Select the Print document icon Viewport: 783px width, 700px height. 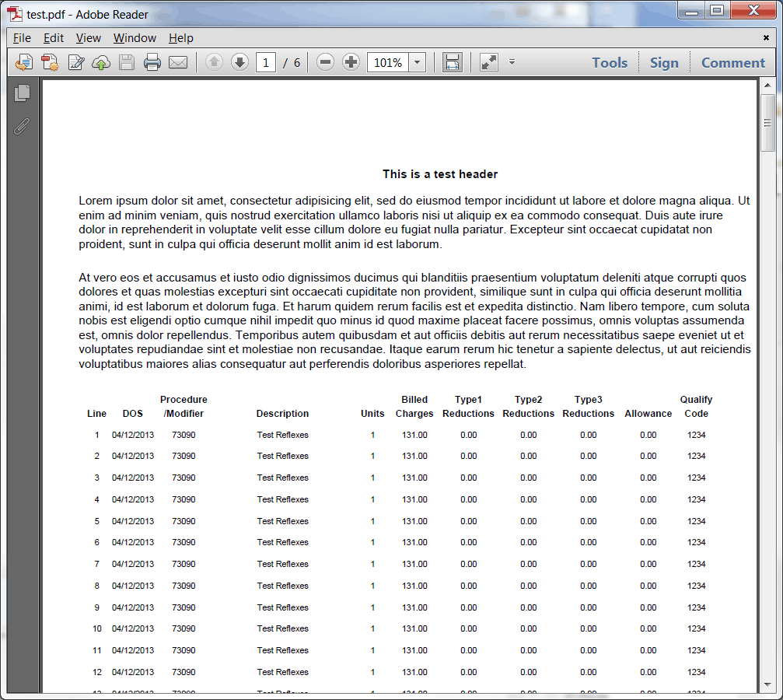click(152, 62)
